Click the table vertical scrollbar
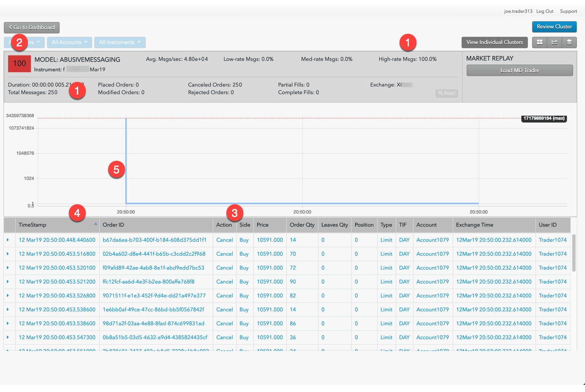Image resolution: width=585 pixels, height=392 pixels. coord(574,253)
